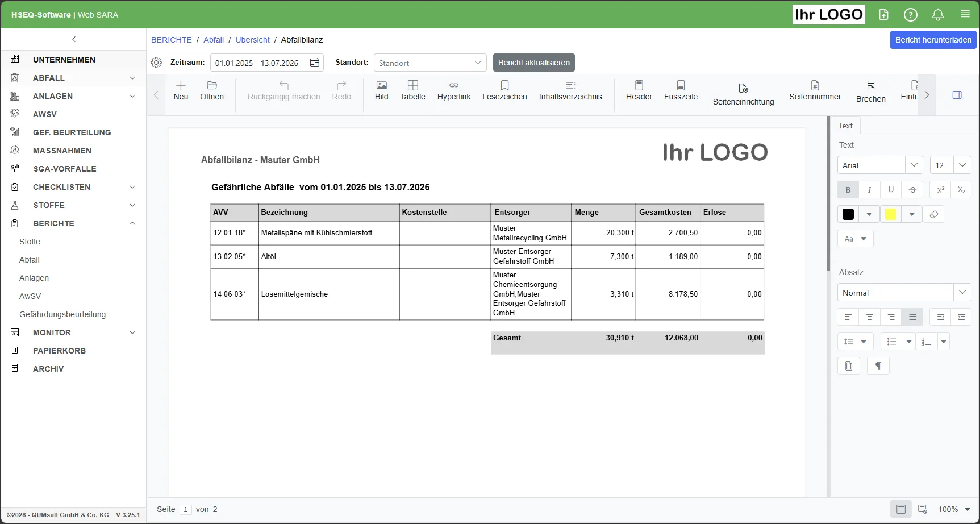Open the help question mark icon

911,15
